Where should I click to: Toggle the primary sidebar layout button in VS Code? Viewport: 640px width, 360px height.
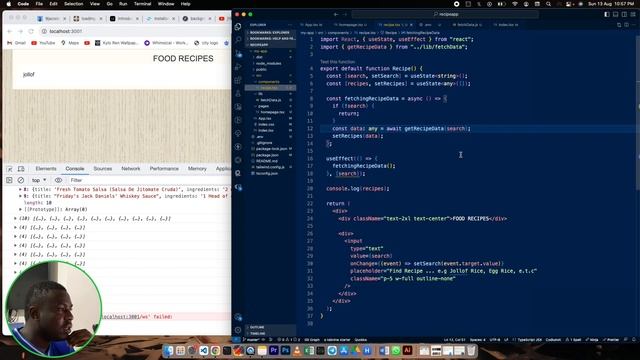(607, 14)
